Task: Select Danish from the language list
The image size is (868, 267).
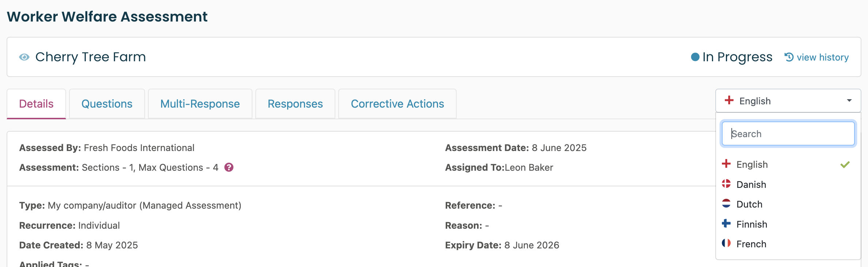Action: [x=751, y=185]
